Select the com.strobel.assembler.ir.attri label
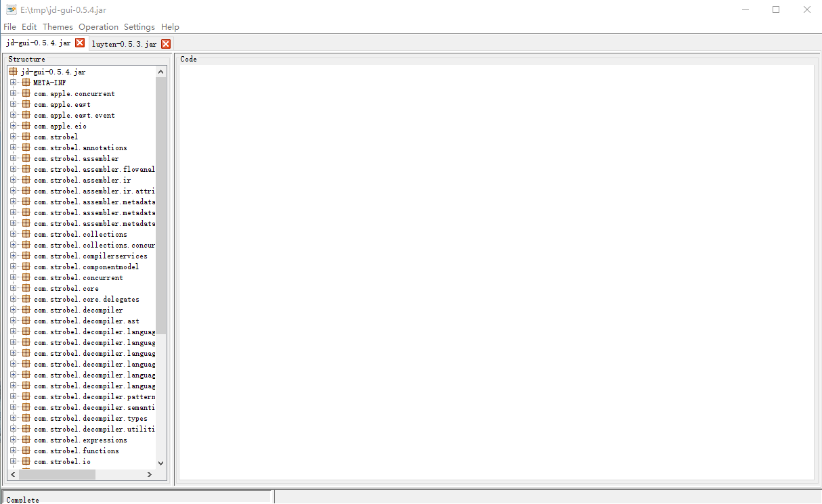Image resolution: width=822 pixels, height=504 pixels. (x=95, y=191)
